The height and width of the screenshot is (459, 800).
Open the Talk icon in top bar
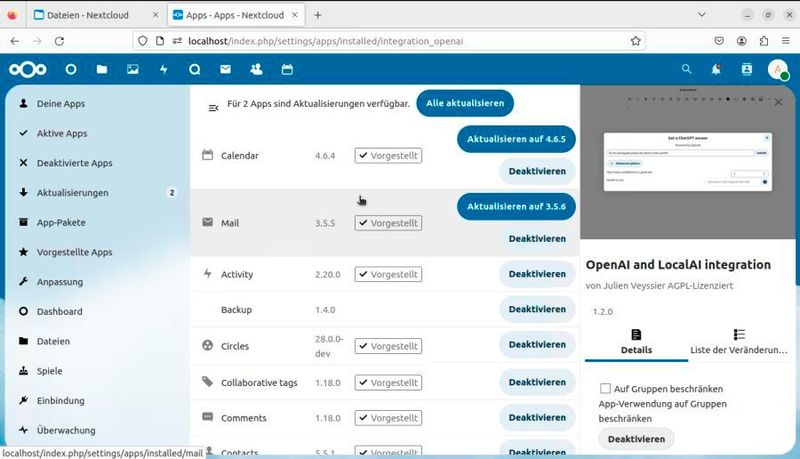(194, 69)
